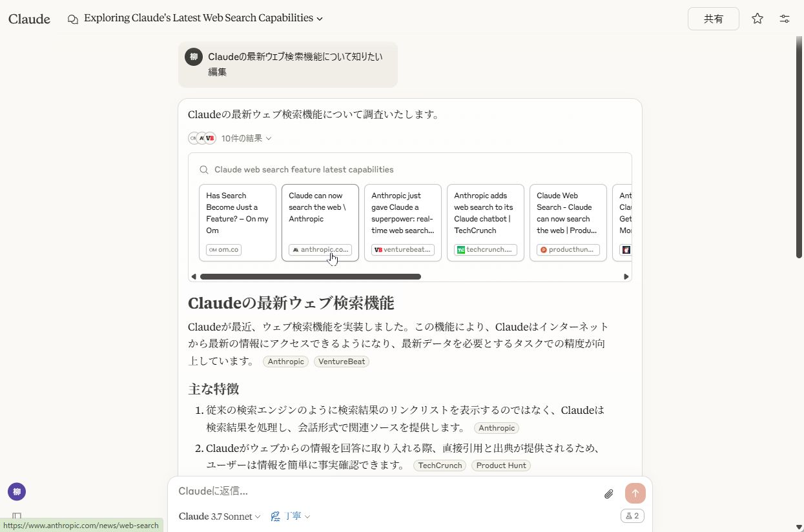The width and height of the screenshot is (804, 532).
Task: Click the om.co source badge
Action: point(223,249)
